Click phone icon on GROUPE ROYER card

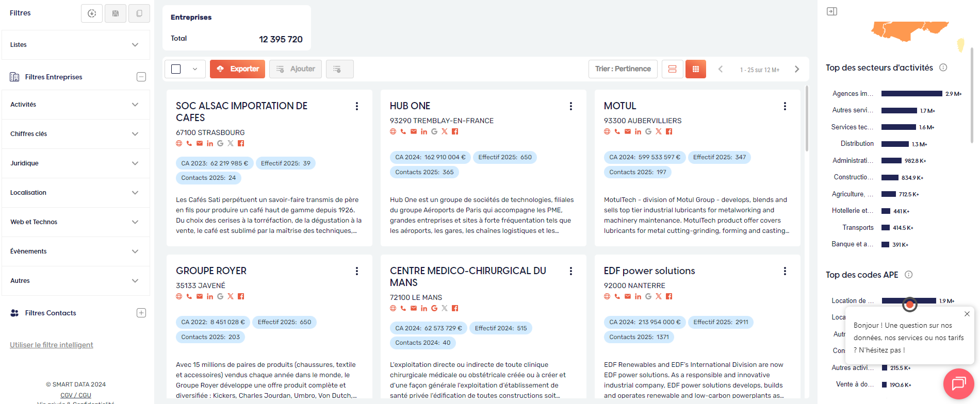point(189,296)
